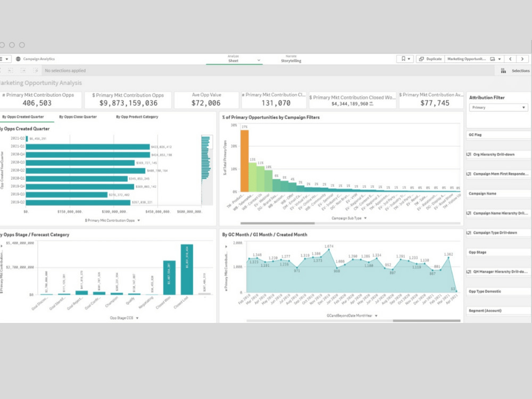Select the By Opps Close Quarter tab
The height and width of the screenshot is (399, 532).
pos(78,117)
